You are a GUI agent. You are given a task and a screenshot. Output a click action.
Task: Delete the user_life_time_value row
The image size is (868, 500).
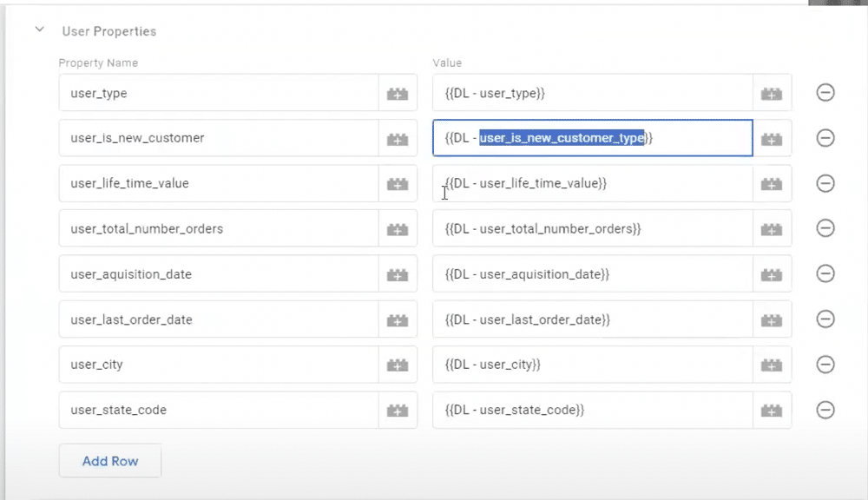pyautogui.click(x=825, y=183)
